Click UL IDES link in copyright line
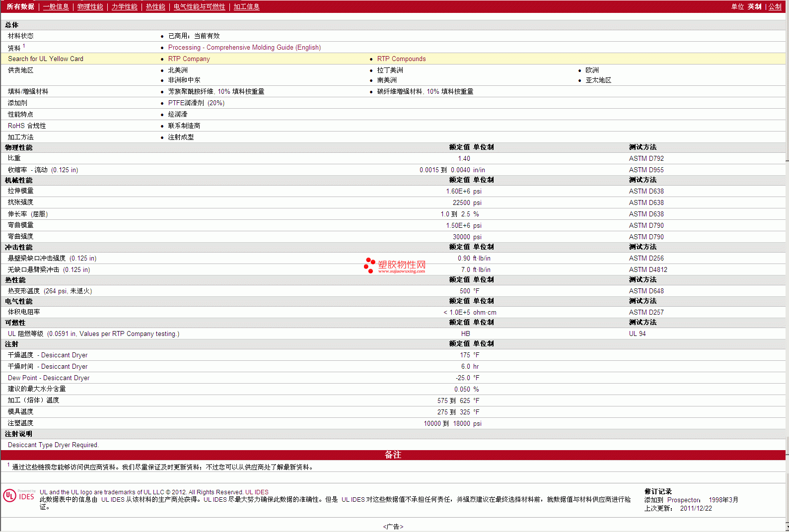 coord(257,492)
